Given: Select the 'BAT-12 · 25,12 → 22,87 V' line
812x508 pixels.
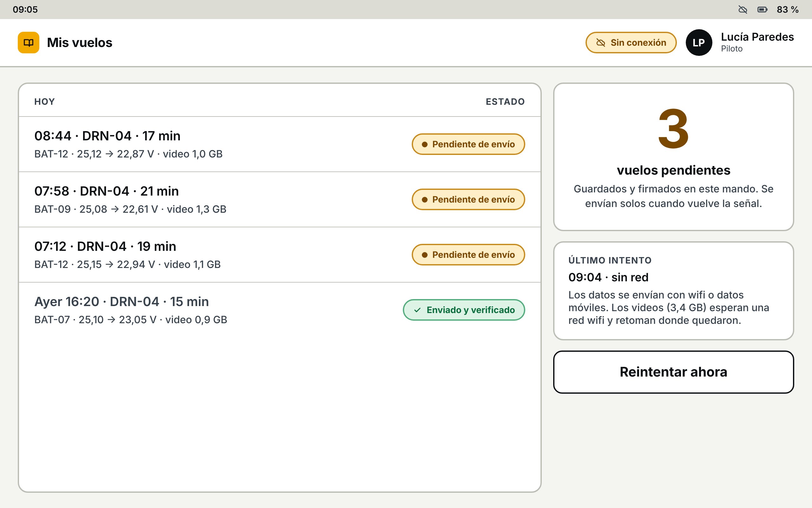Looking at the screenshot, I should click(128, 154).
